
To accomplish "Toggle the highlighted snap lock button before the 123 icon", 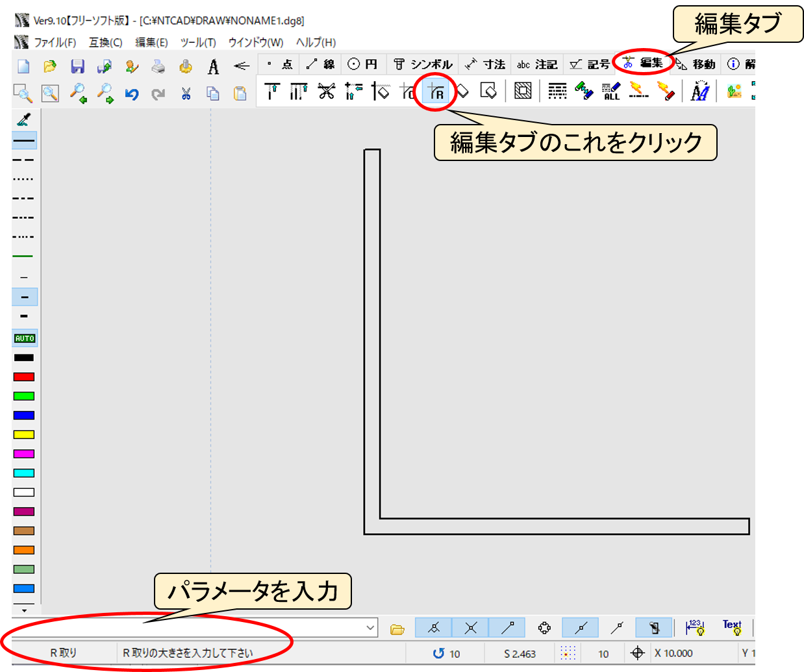I will click(x=654, y=627).
